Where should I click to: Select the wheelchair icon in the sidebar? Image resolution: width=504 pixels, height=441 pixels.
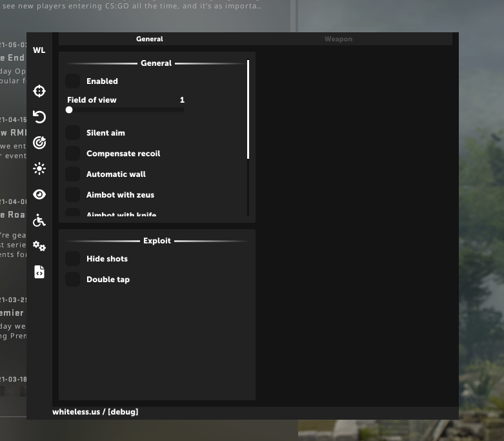tap(39, 221)
